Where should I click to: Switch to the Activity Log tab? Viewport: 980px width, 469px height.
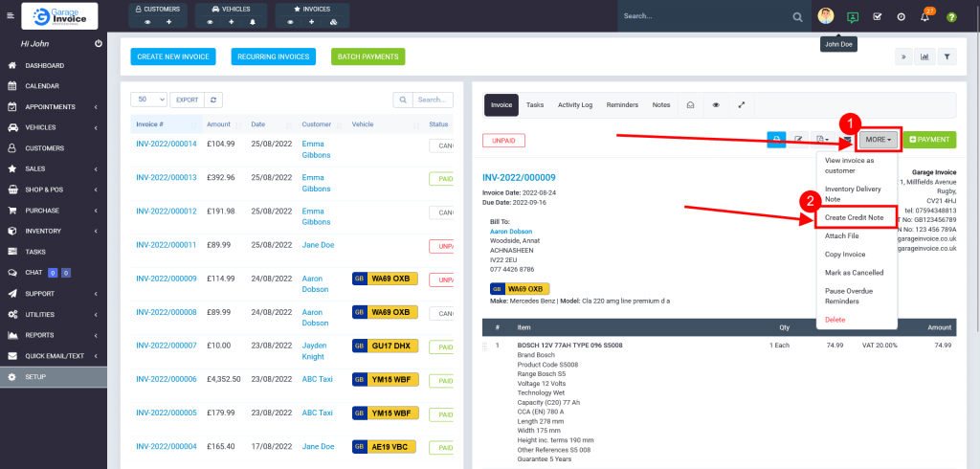(575, 105)
